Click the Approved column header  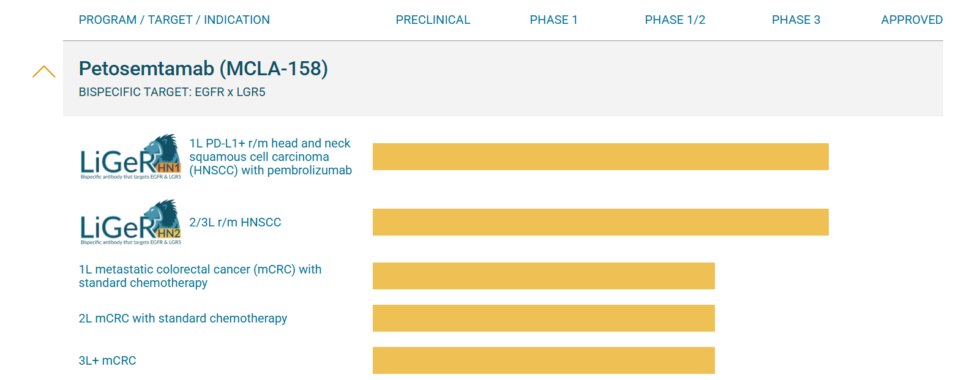tap(911, 20)
